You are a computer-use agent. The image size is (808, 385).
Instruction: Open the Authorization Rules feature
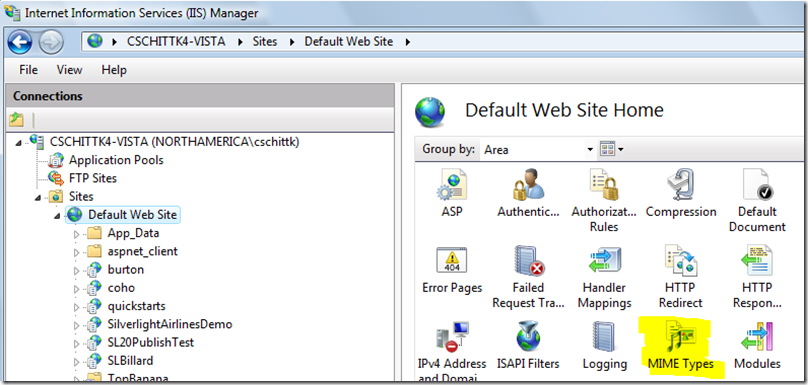point(604,201)
